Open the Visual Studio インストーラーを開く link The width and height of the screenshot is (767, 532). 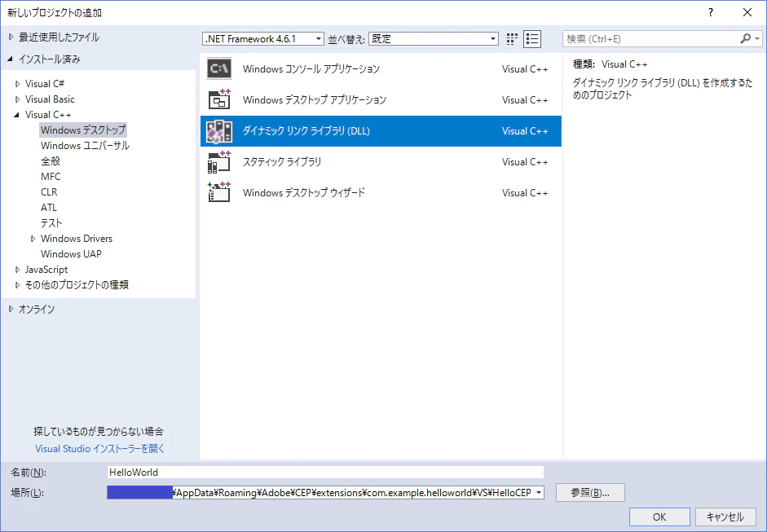coord(99,448)
